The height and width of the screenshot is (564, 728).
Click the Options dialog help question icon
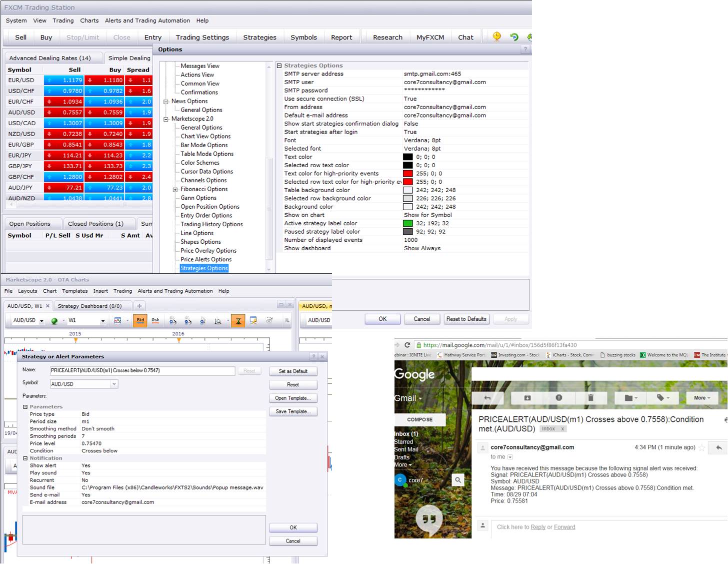point(525,50)
